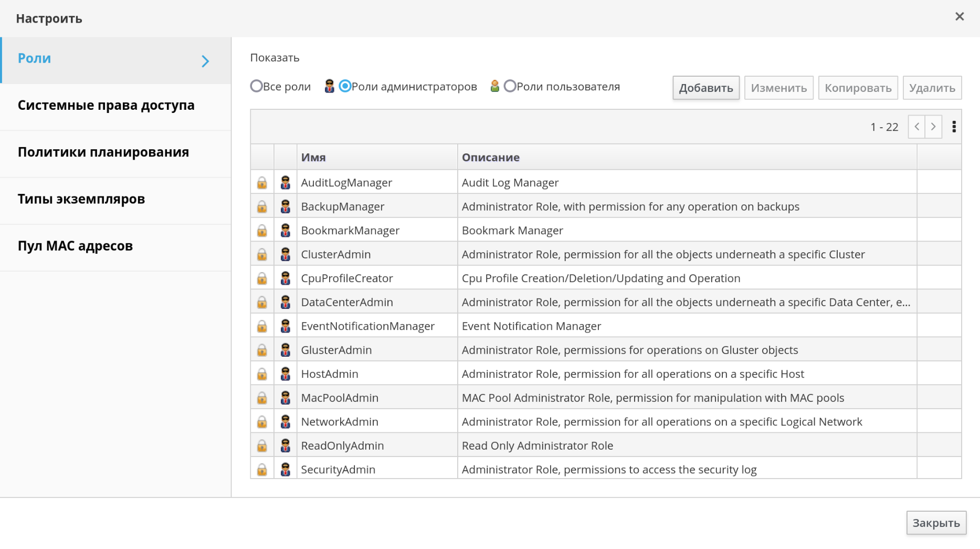This screenshot has width=980, height=549.
Task: Open the kebab menu above the table
Action: [x=954, y=127]
